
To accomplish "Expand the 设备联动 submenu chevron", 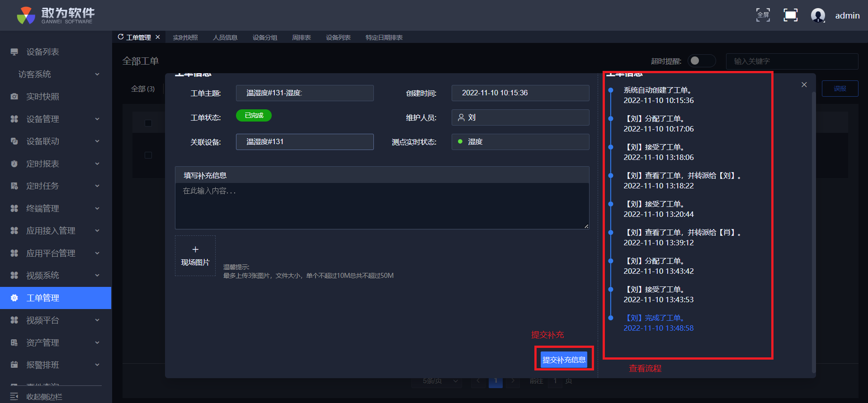I will (97, 141).
